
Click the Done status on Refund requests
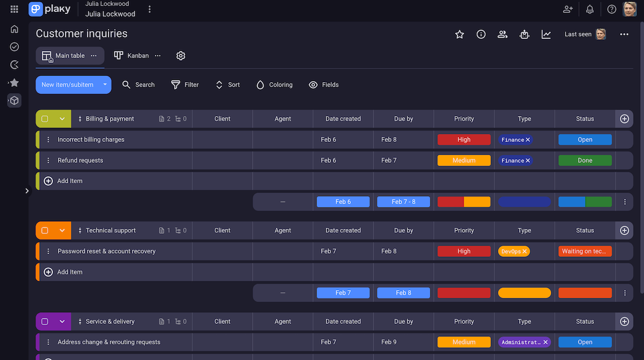tap(585, 160)
